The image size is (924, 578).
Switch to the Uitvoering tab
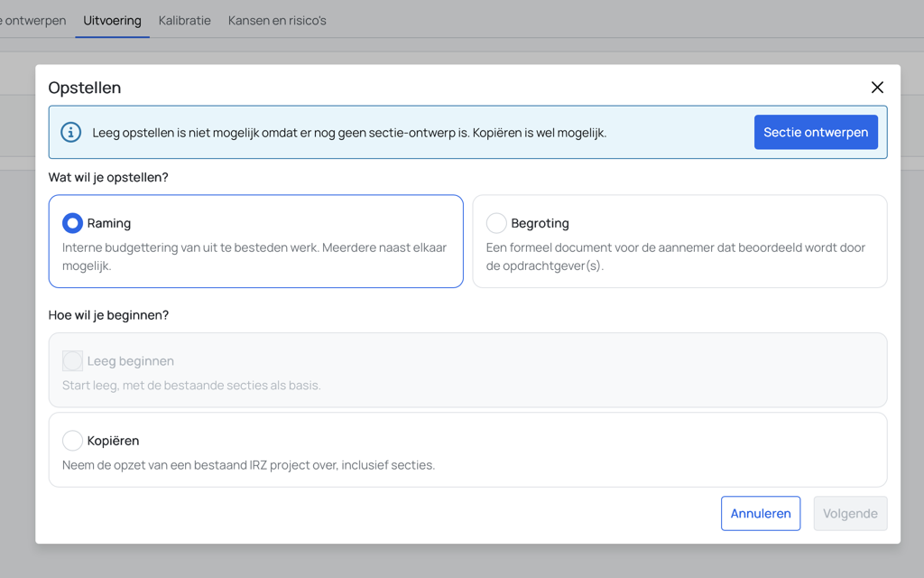(112, 21)
